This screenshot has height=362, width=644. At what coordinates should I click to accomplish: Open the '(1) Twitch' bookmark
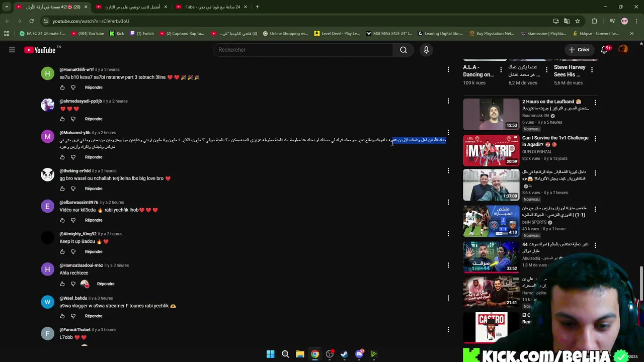point(142,34)
